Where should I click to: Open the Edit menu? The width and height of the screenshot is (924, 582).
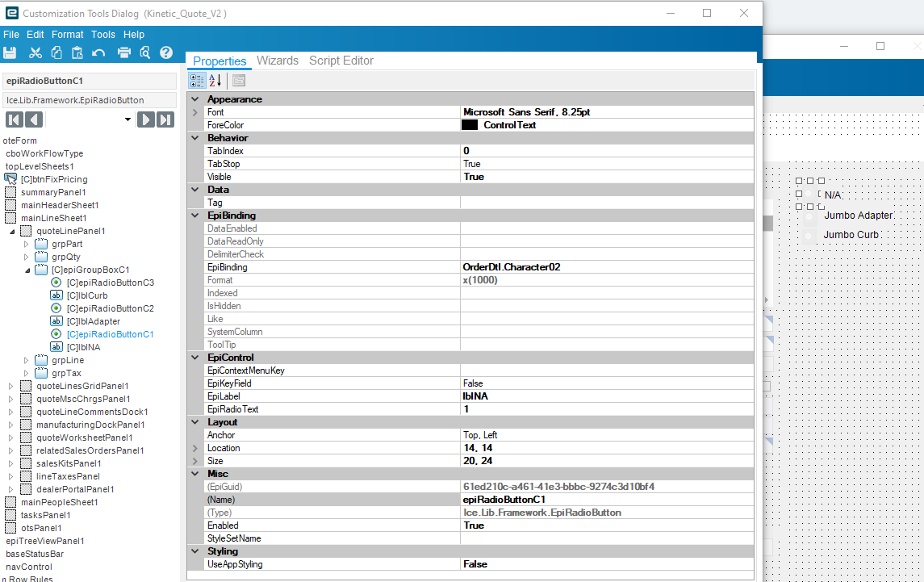click(36, 34)
